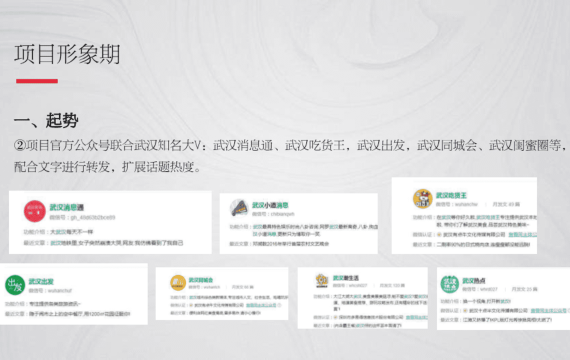Image resolution: width=570 pixels, height=360 pixels.
Task: Click the paragraph line starting with ②项目官方公众号
Action: click(290, 145)
